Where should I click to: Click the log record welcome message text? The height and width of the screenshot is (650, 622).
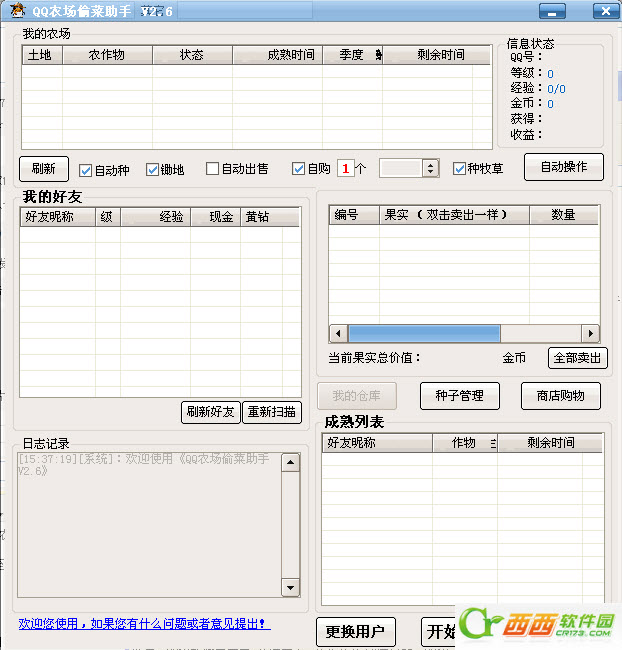143,465
